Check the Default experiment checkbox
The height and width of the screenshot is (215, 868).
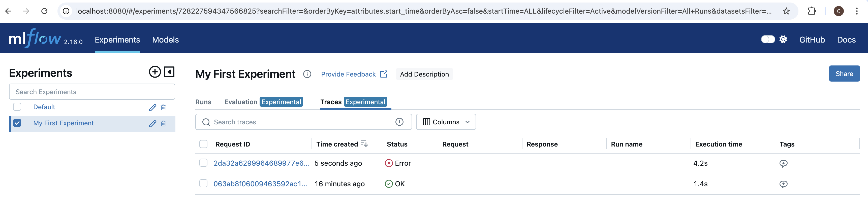[x=17, y=107]
